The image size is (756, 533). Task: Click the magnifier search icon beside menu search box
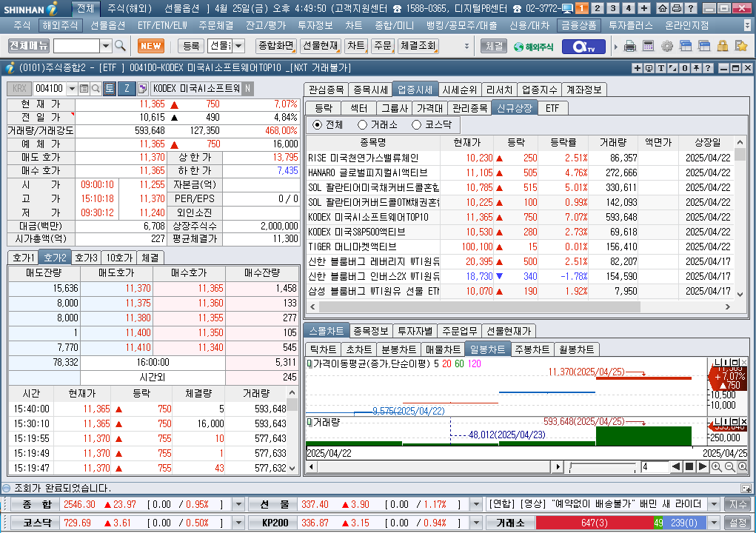pyautogui.click(x=120, y=46)
